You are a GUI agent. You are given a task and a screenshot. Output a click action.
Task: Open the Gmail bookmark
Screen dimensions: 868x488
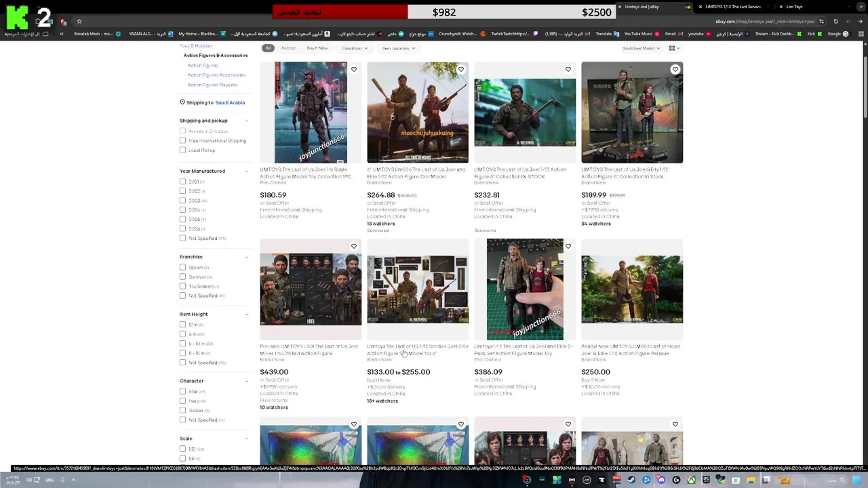[x=673, y=34]
